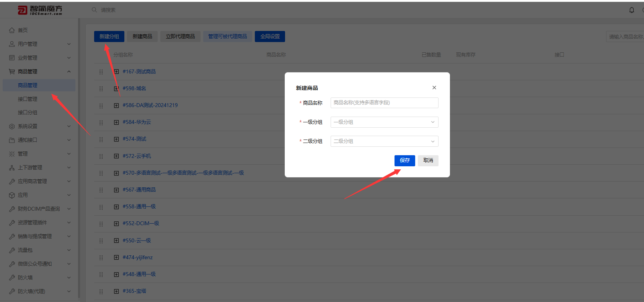
Task: Click the 新建商品 button
Action: (x=142, y=36)
